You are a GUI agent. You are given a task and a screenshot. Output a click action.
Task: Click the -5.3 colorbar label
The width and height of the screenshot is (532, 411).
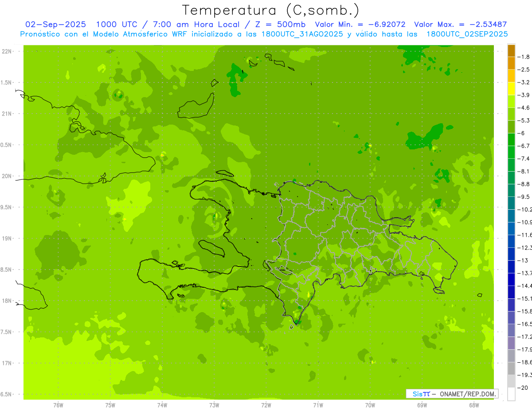coord(524,120)
